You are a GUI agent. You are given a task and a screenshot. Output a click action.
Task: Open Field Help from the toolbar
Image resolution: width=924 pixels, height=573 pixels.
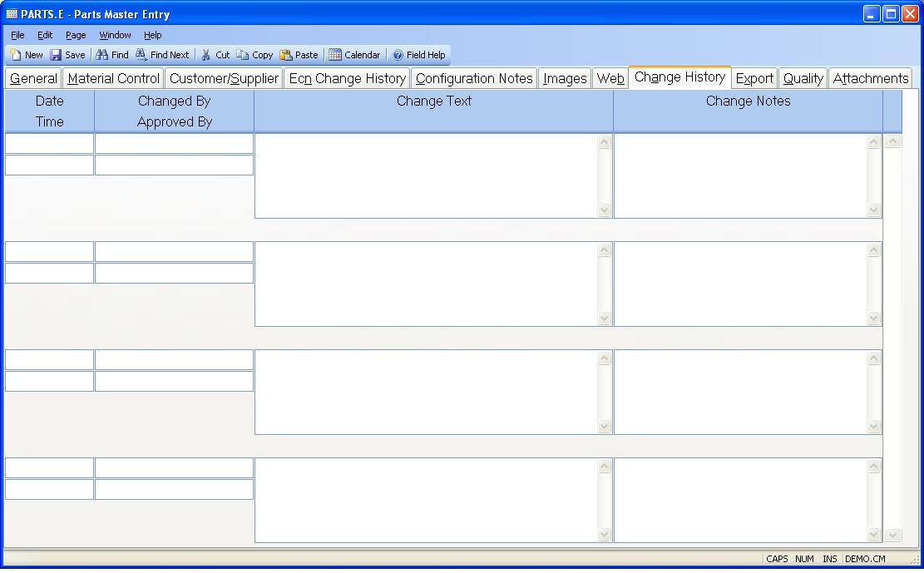pos(398,55)
